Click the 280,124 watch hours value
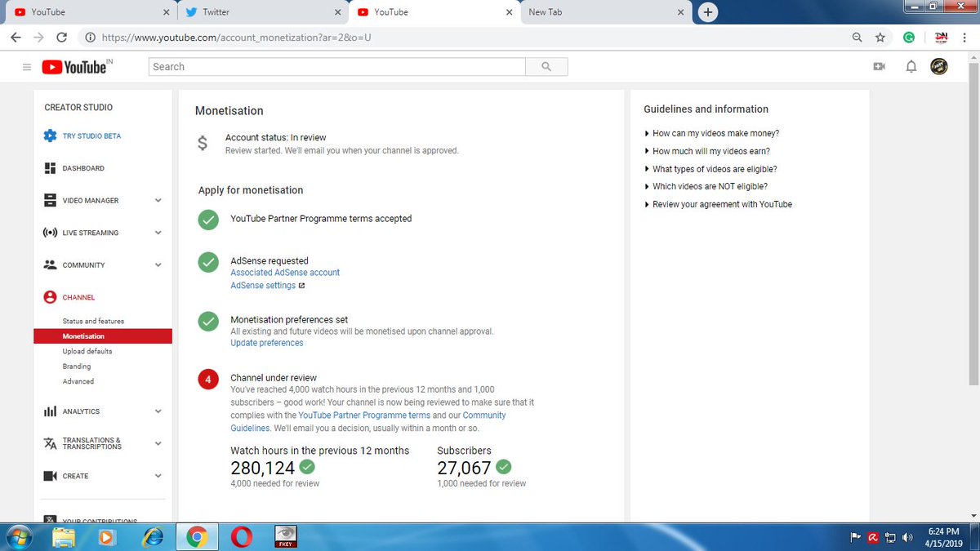The height and width of the screenshot is (551, 980). click(x=262, y=468)
